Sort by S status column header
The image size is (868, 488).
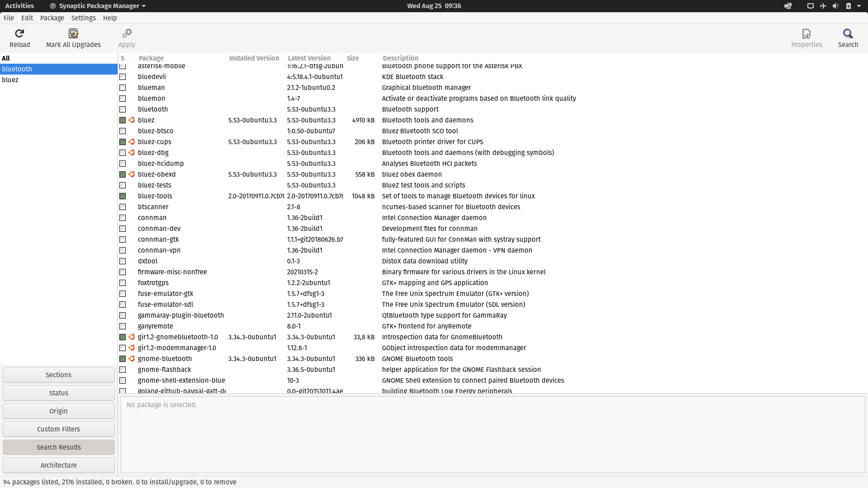pos(123,58)
